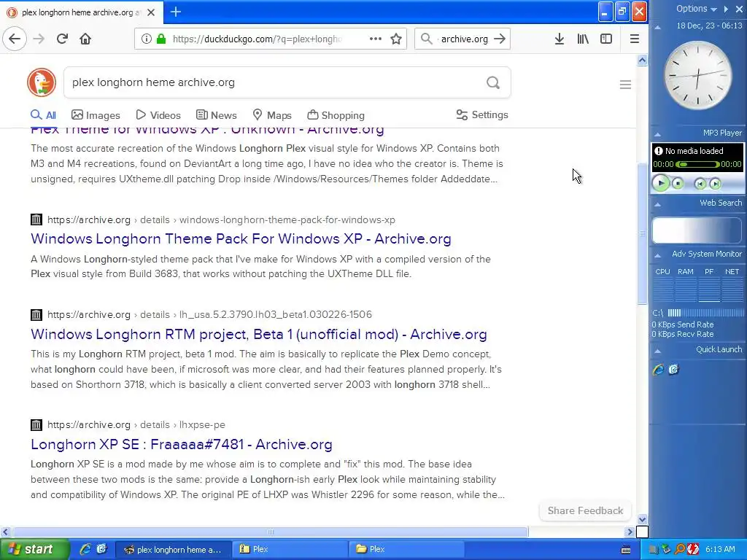Submit the search bar with arrow button
Image resolution: width=747 pixels, height=560 pixels.
pyautogui.click(x=500, y=39)
